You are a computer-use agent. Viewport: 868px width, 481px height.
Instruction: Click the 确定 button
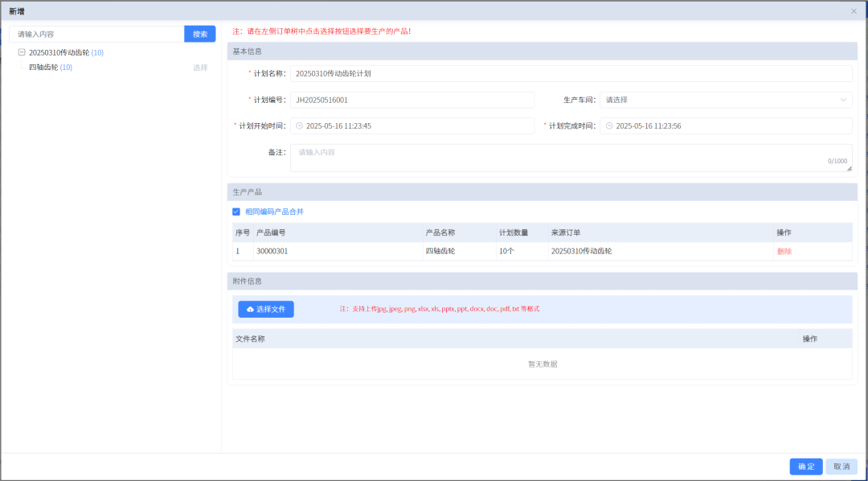806,467
